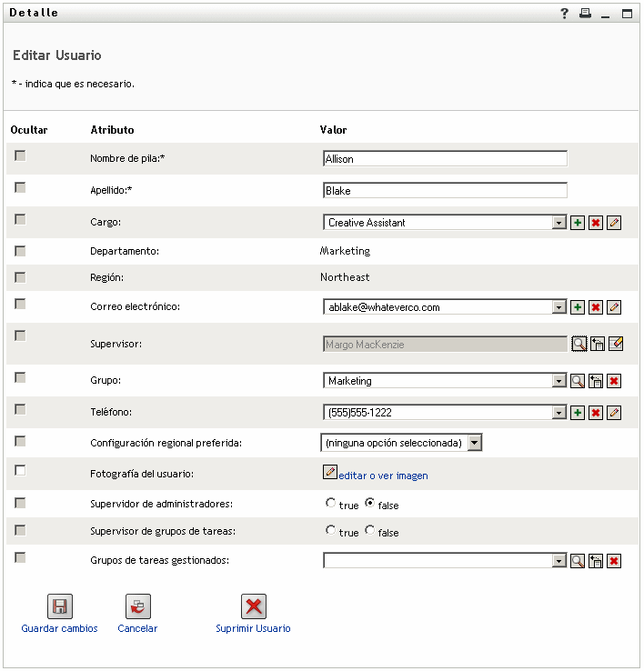This screenshot has width=644, height=671.
Task: Click the history icon in Grupo row
Action: 596,381
